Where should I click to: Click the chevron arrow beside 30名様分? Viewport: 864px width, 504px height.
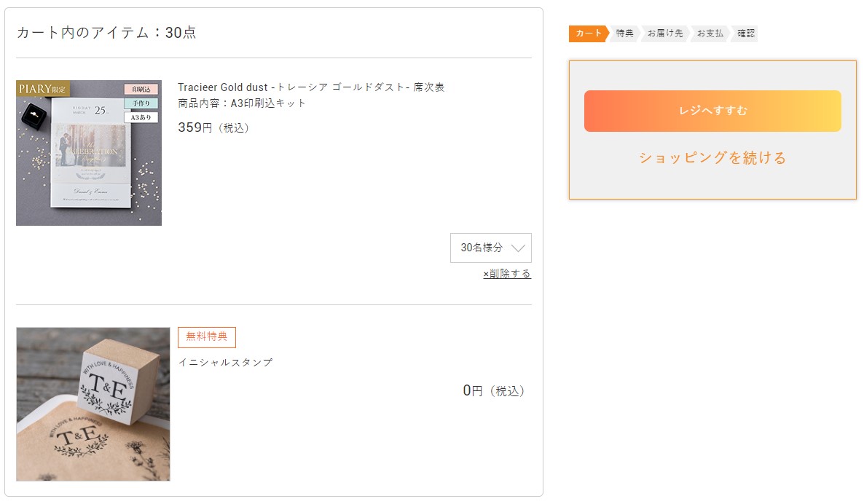click(x=518, y=248)
